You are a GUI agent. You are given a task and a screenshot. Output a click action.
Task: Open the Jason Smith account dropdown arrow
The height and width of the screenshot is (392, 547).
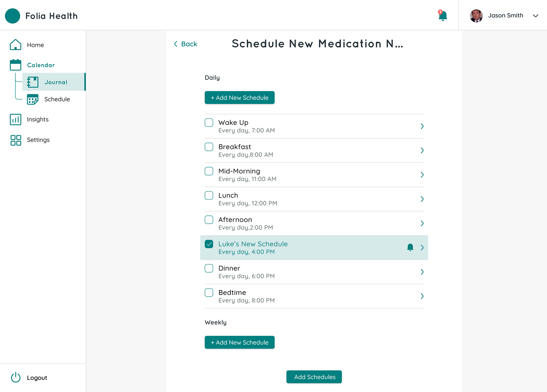535,16
